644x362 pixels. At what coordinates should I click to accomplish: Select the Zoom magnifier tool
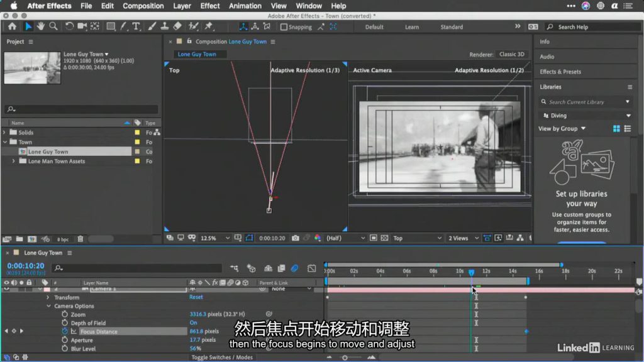click(53, 26)
